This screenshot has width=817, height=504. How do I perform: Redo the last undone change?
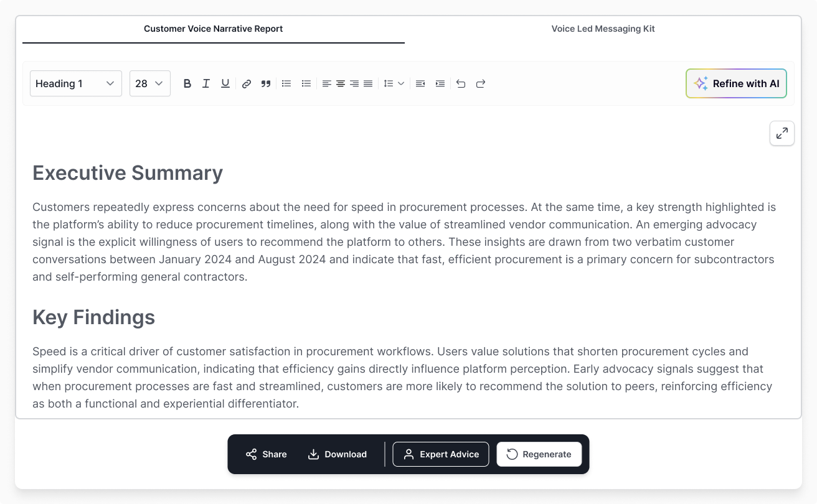click(x=480, y=83)
